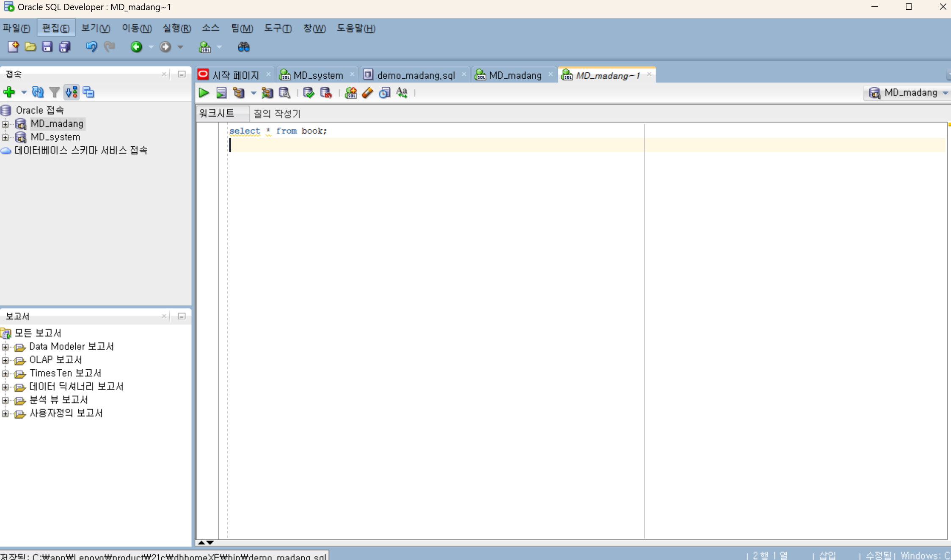
Task: Click the Run Script icon in the worksheet toolbar
Action: point(221,93)
